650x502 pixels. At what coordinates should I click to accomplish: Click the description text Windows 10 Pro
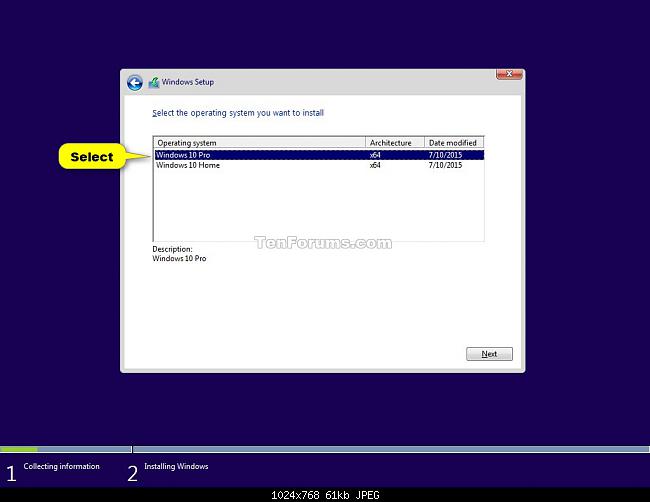coord(179,258)
